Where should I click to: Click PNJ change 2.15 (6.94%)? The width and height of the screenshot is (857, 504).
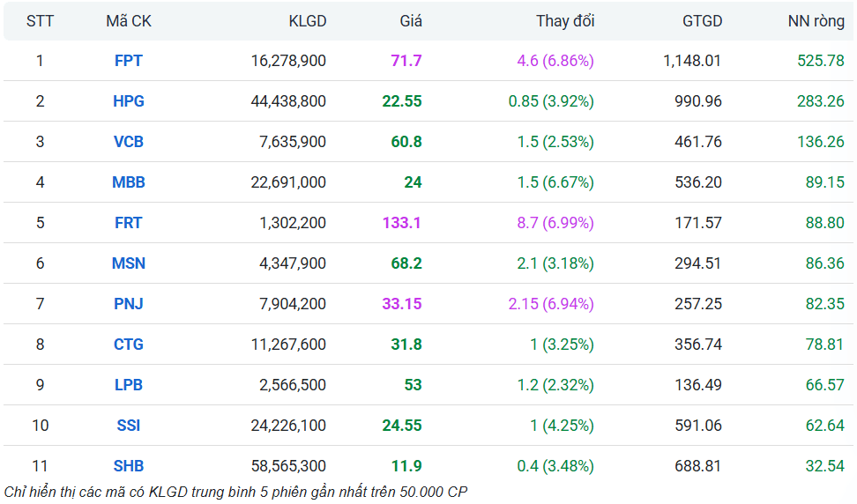coord(551,304)
